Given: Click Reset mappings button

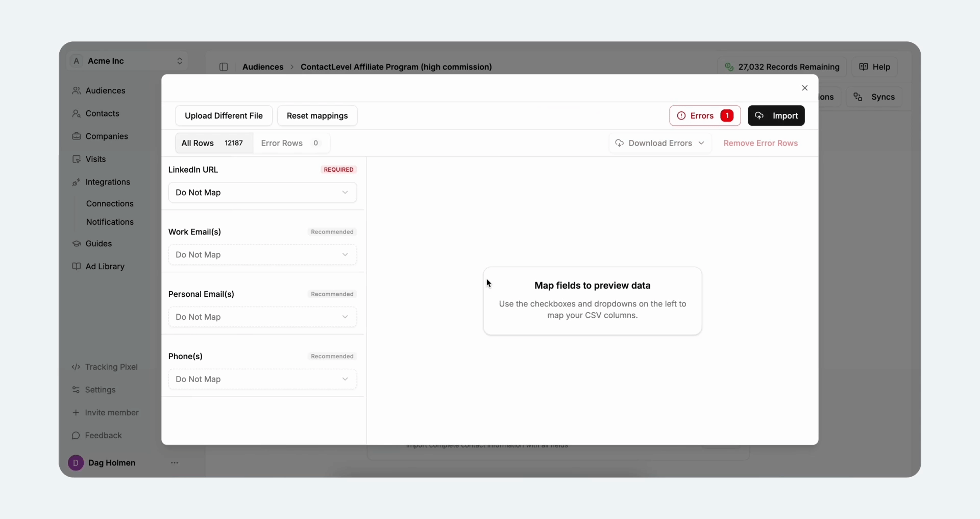Looking at the screenshot, I should pos(317,115).
